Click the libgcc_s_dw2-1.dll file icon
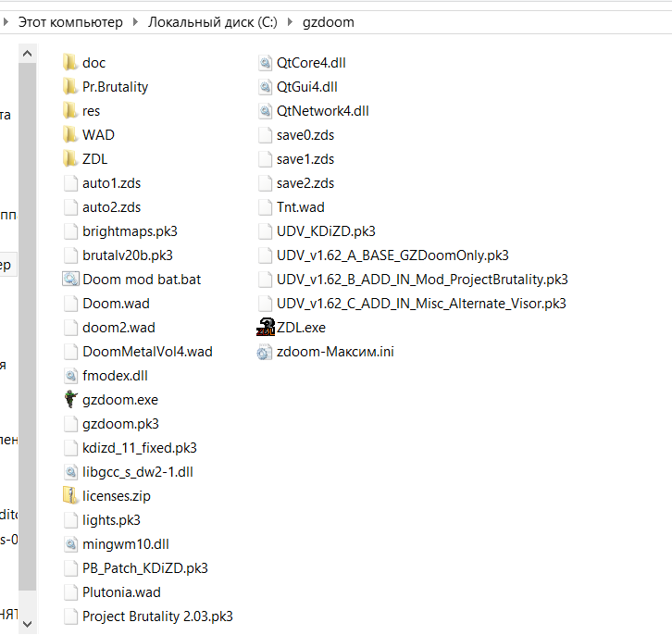 (x=70, y=472)
